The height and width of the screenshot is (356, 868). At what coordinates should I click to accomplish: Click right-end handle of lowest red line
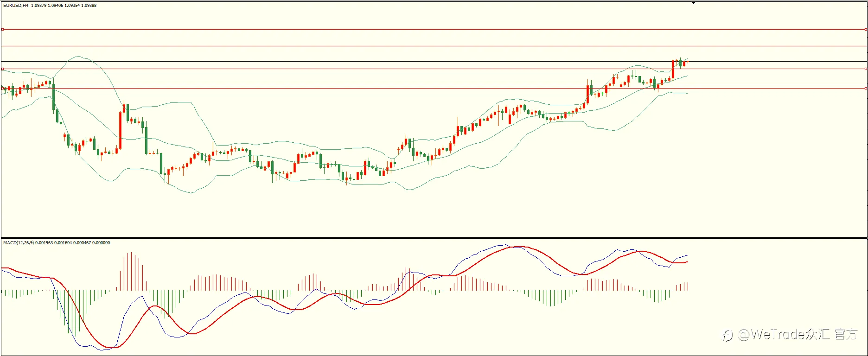click(x=866, y=88)
